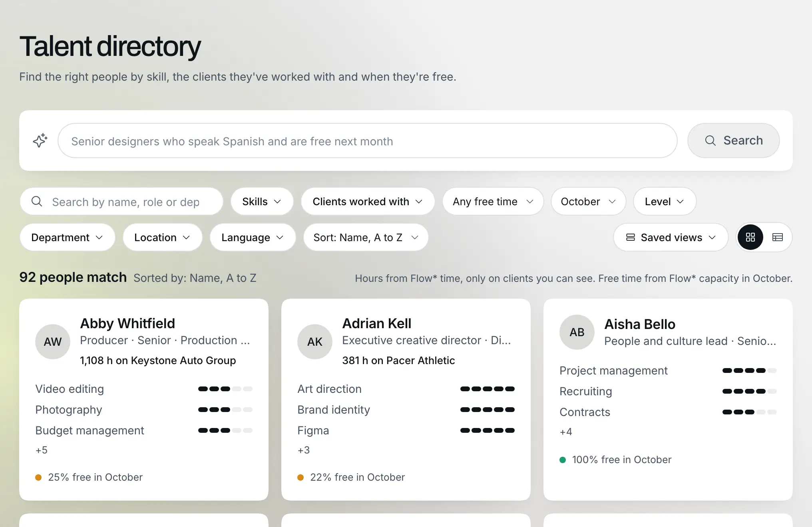Click Abby's +5 more skills
The height and width of the screenshot is (527, 812).
42,450
